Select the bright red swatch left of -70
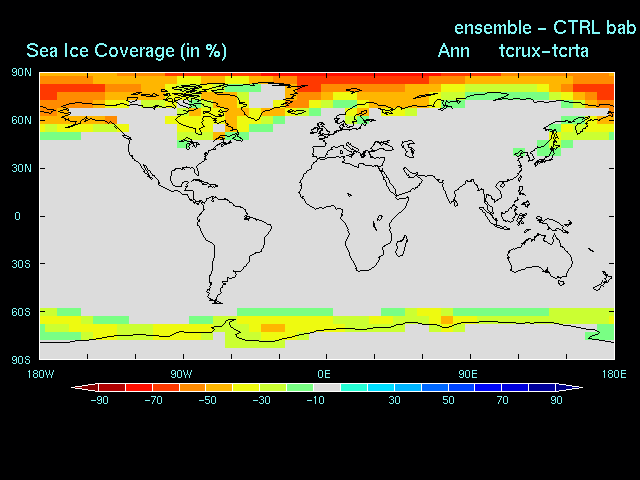The height and width of the screenshot is (480, 640). pos(139,387)
